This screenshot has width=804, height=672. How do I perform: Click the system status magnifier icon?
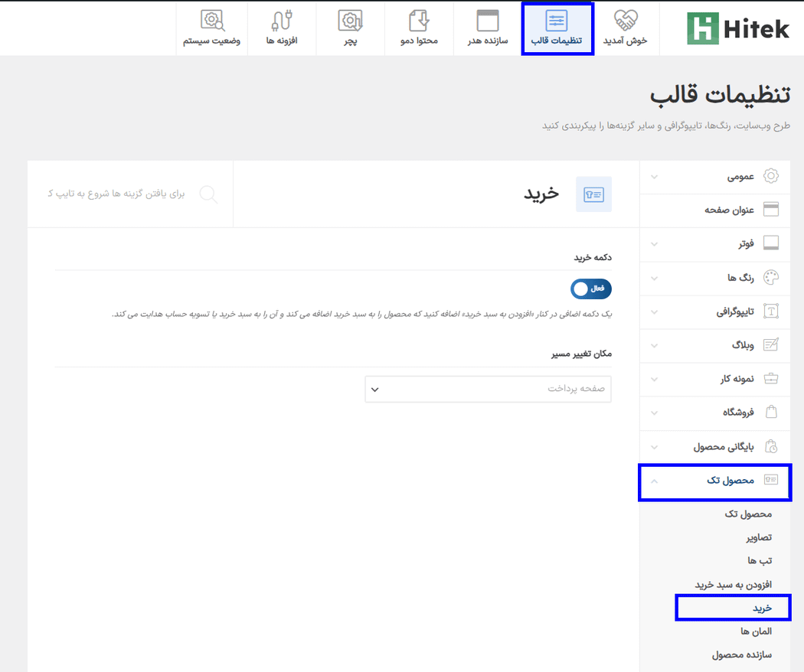point(212,21)
